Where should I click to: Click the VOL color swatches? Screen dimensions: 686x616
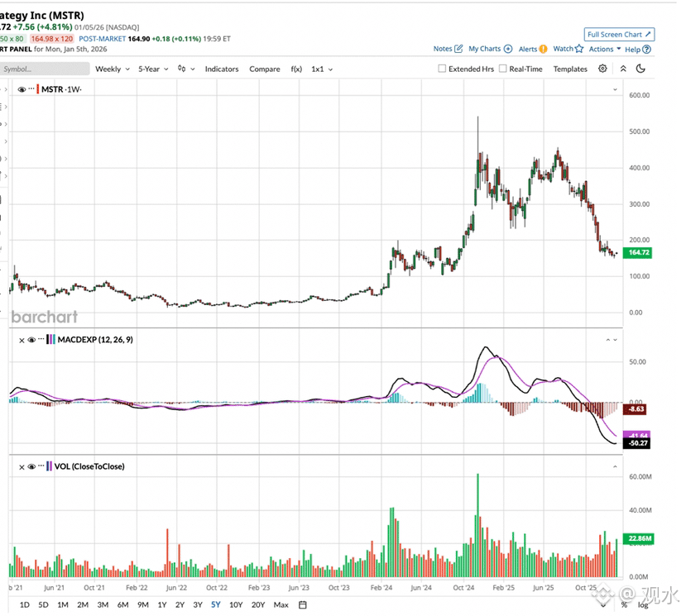pos(49,466)
